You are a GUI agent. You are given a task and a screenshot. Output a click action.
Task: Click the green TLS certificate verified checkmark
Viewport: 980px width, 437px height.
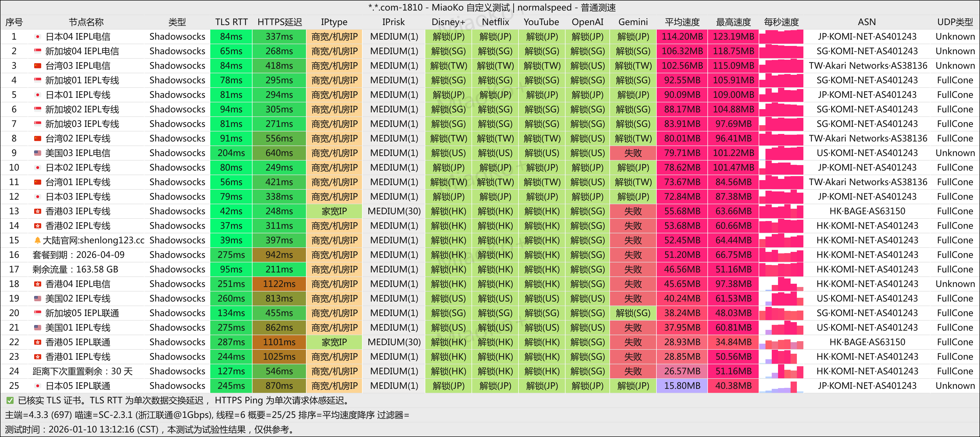tap(10, 400)
